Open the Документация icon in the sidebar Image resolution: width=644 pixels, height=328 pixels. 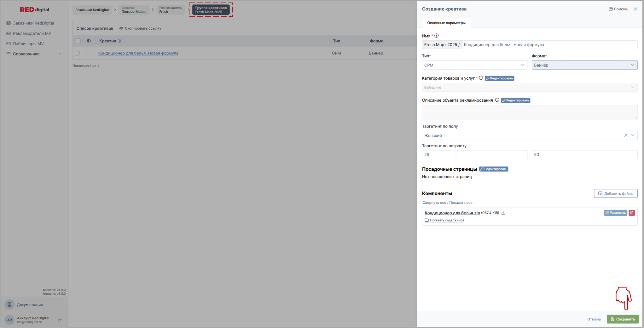coord(10,305)
